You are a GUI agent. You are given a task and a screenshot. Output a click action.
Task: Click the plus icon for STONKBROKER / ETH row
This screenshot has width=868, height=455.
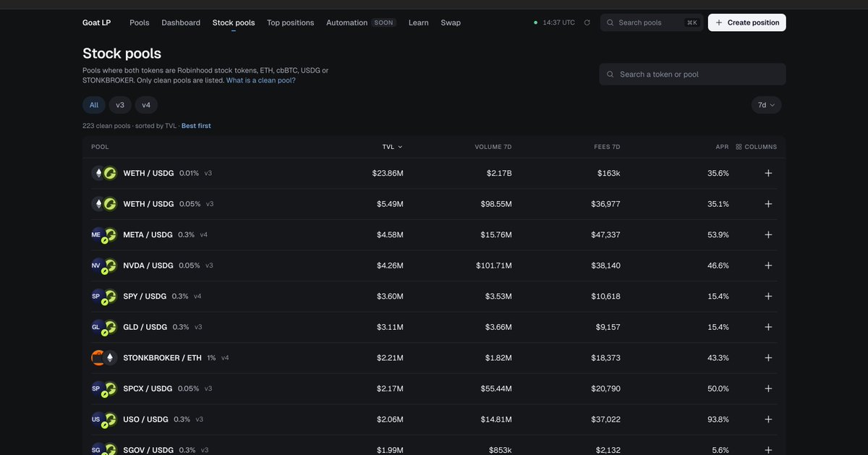[768, 358]
